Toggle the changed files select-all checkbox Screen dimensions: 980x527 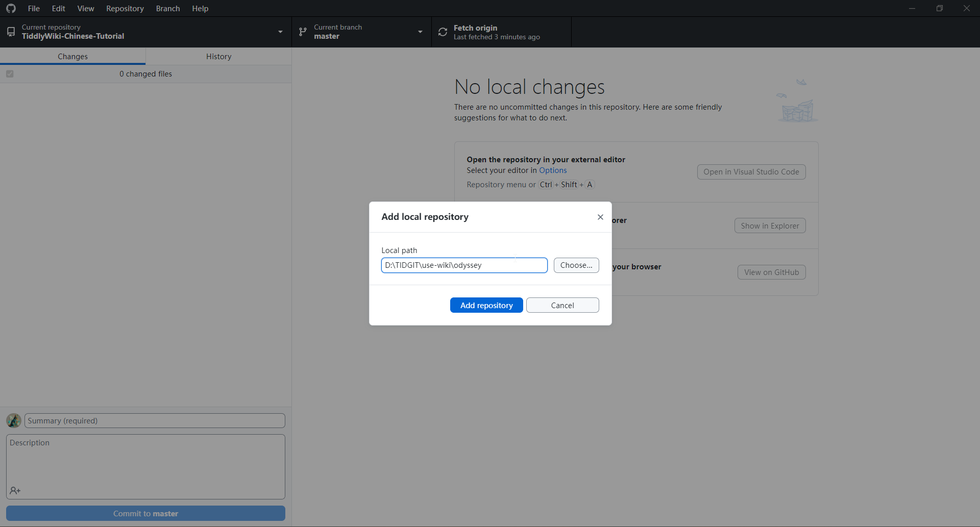pyautogui.click(x=10, y=74)
